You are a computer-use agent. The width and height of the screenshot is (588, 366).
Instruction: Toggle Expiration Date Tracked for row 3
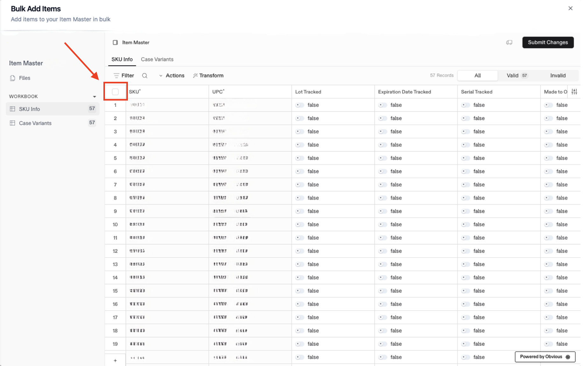(382, 131)
